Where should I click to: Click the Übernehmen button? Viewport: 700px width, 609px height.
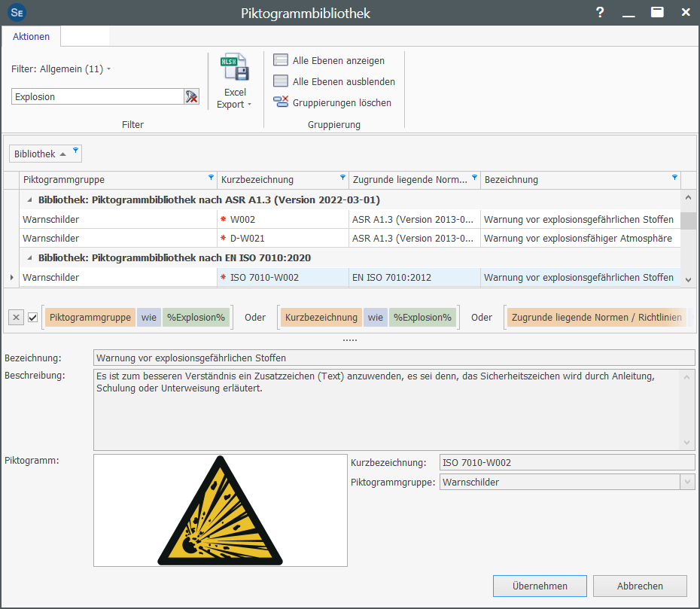pos(540,586)
